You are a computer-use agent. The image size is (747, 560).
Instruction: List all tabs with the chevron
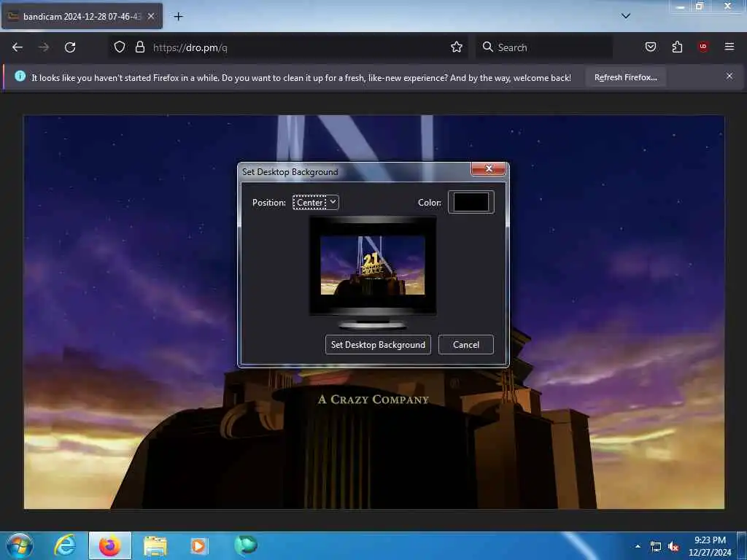tap(625, 16)
